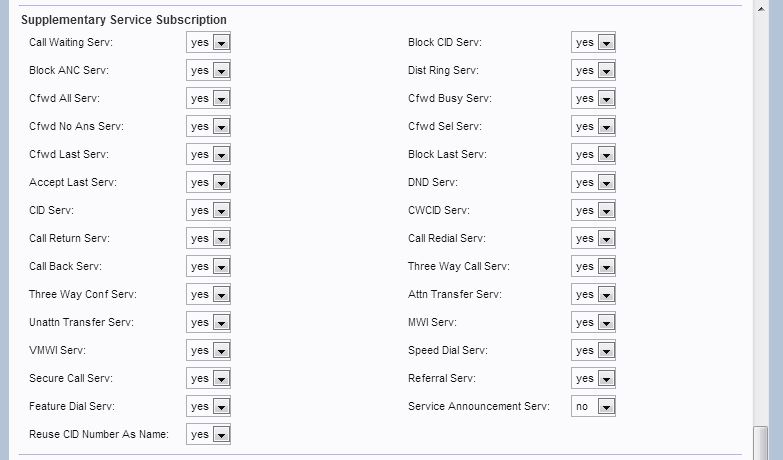Open the MWI Serv dropdown
The height and width of the screenshot is (460, 783).
pyautogui.click(x=593, y=323)
